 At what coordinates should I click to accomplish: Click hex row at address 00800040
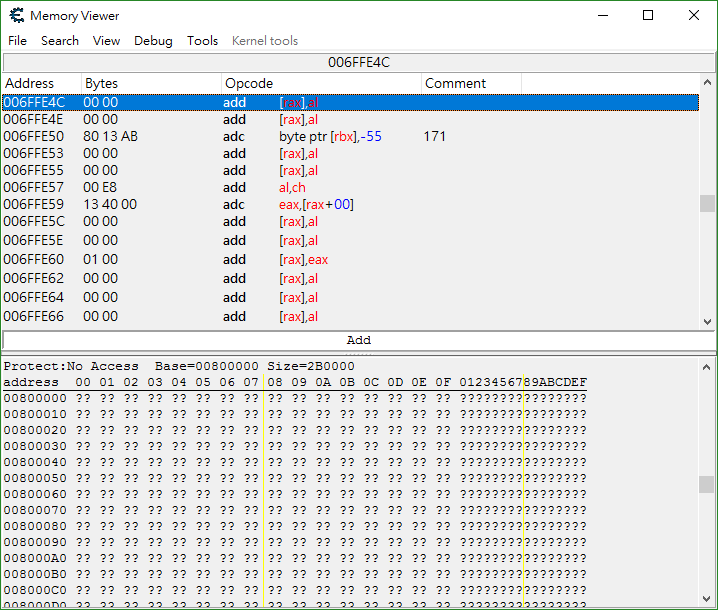tap(295, 462)
